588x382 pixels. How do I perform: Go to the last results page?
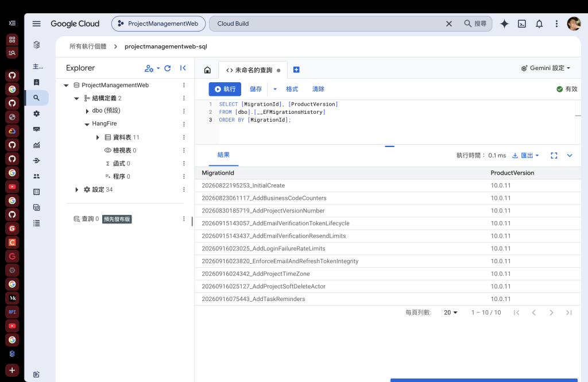pos(569,312)
